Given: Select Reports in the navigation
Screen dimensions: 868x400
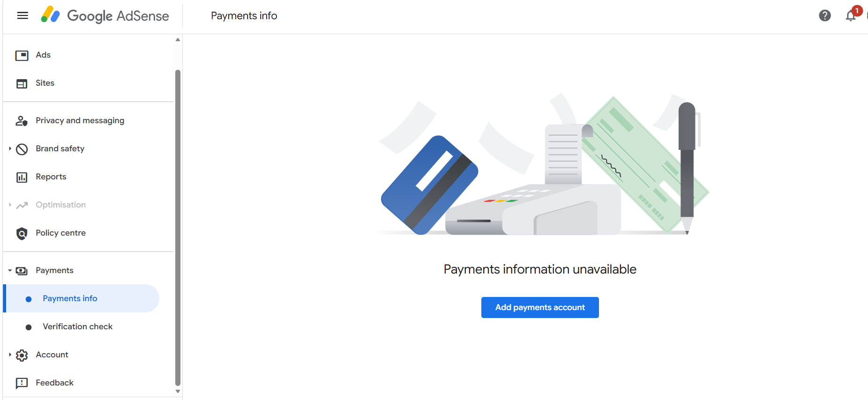Looking at the screenshot, I should point(51,177).
